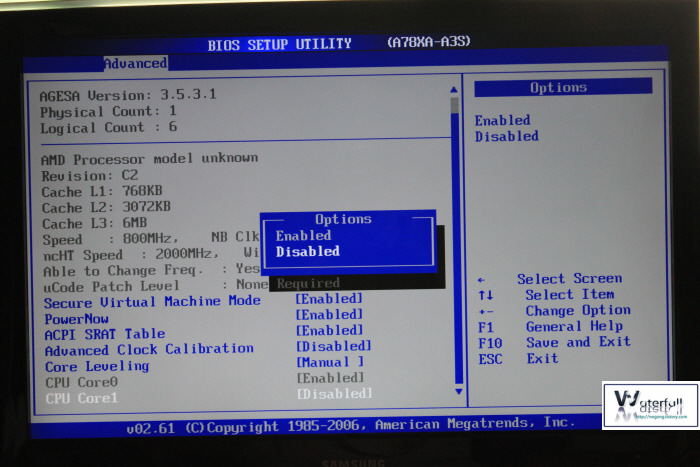Open the CPU Core0 [Enabled] value
Image resolution: width=700 pixels, height=467 pixels.
coord(330,378)
